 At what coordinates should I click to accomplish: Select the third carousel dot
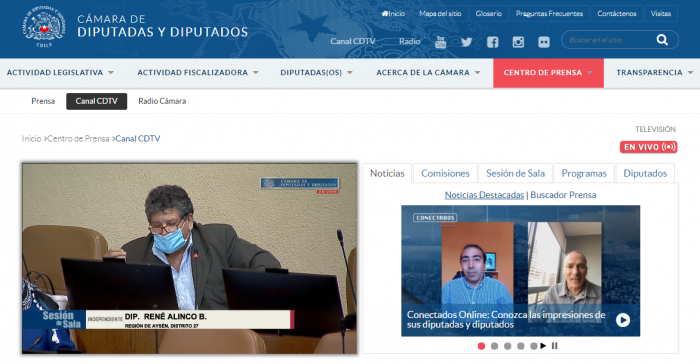(x=508, y=346)
